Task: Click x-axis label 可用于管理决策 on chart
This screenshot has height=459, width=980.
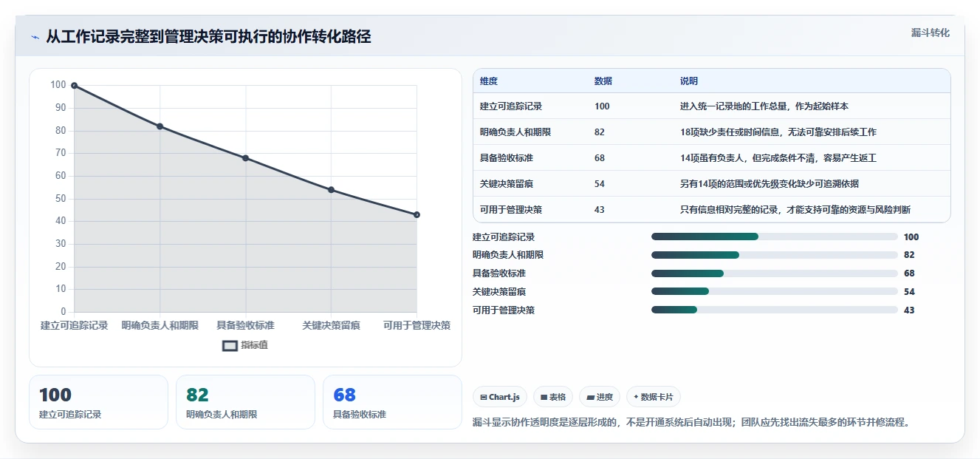Action: pos(417,325)
